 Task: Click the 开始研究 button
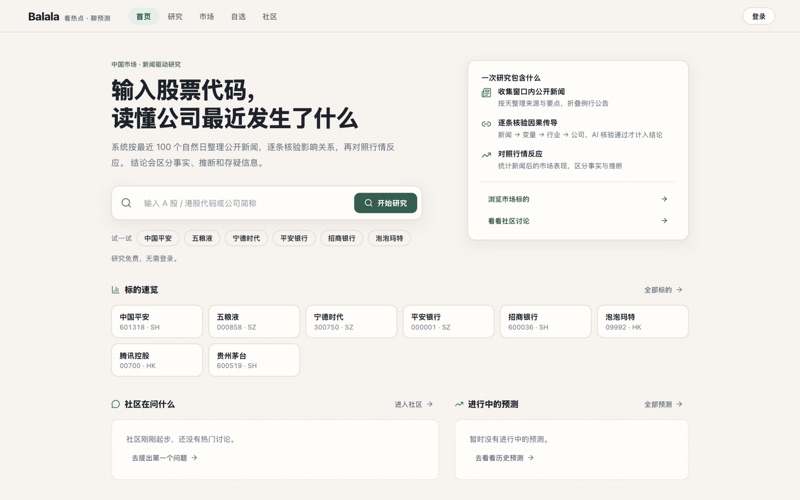pos(385,203)
